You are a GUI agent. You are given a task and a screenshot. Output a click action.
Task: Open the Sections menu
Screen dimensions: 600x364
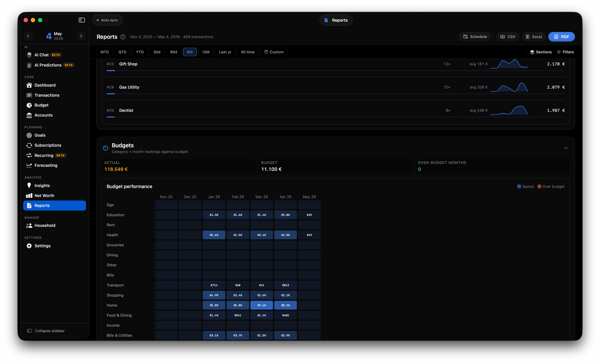541,52
